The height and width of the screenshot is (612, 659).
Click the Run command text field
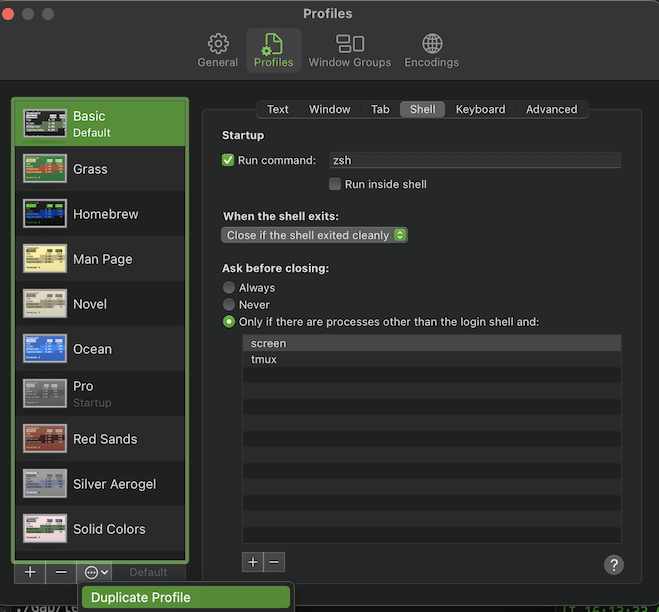tap(475, 160)
